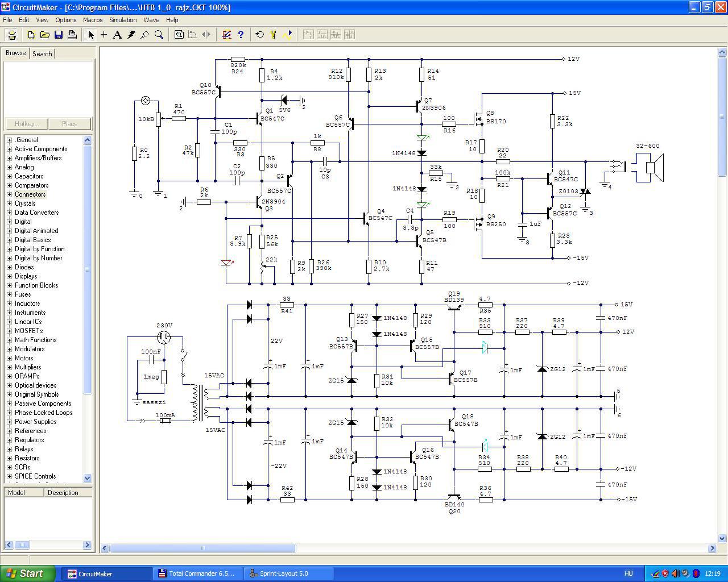Select the Wire tool crosshair

point(104,35)
